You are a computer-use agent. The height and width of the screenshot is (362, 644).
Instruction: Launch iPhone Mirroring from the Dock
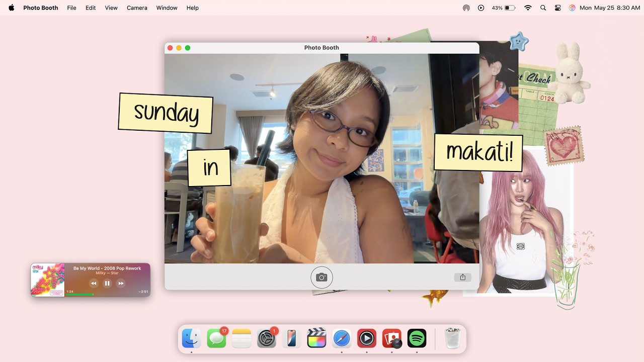[291, 338]
